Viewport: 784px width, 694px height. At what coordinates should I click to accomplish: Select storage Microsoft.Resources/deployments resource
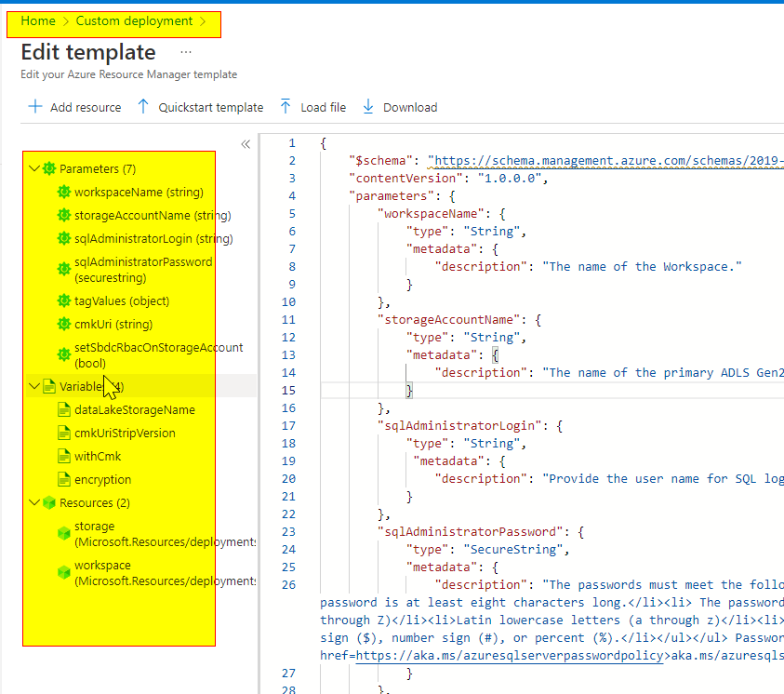coord(165,534)
